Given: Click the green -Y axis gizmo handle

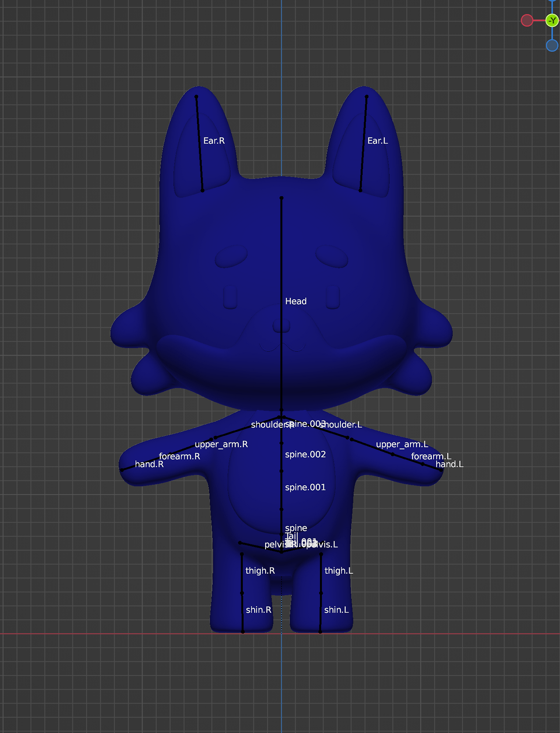Looking at the screenshot, I should click(x=552, y=20).
